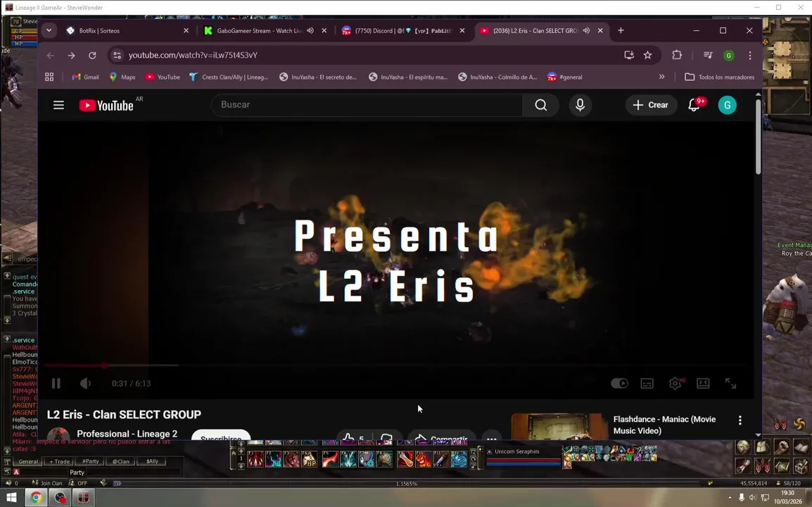Image resolution: width=812 pixels, height=507 pixels.
Task: Open the Crear create menu
Action: tap(651, 105)
